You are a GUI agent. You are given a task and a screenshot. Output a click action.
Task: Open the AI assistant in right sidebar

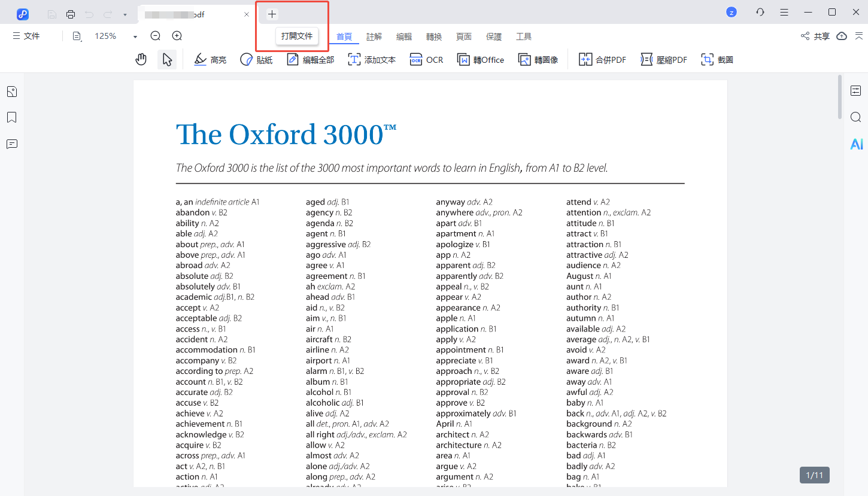(857, 144)
